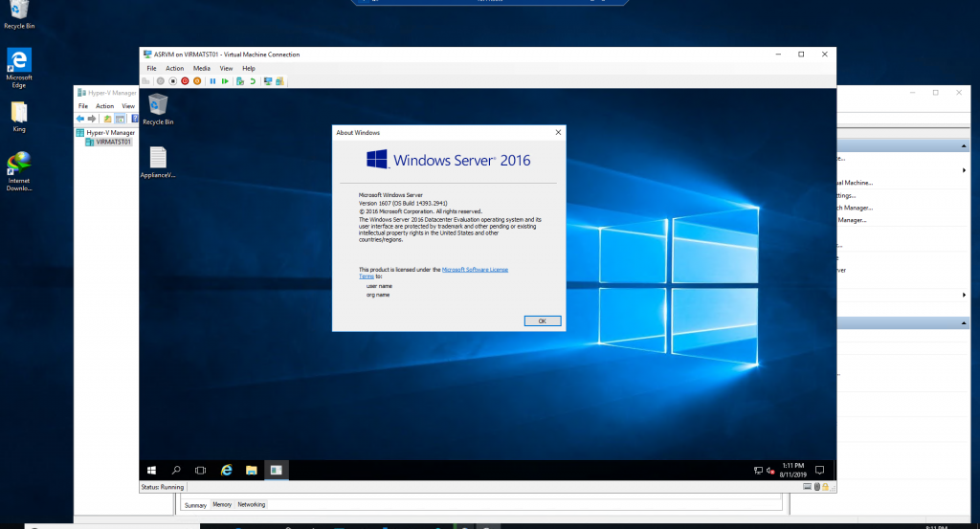
Task: Open the Microsoft Software License Terms link
Action: coord(475,270)
